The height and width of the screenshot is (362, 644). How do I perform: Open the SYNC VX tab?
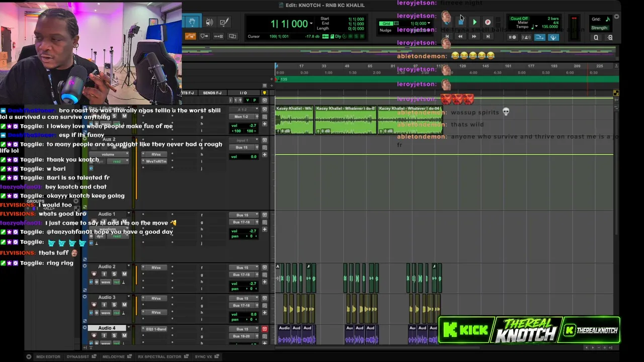click(204, 356)
